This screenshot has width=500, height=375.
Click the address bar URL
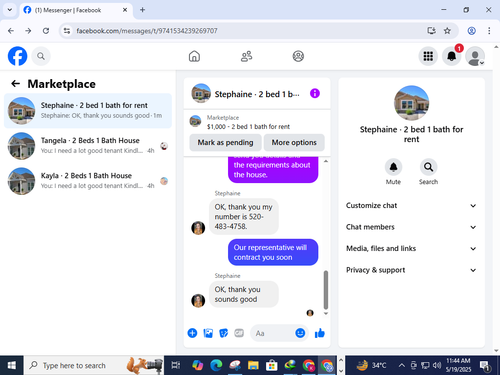[147, 31]
